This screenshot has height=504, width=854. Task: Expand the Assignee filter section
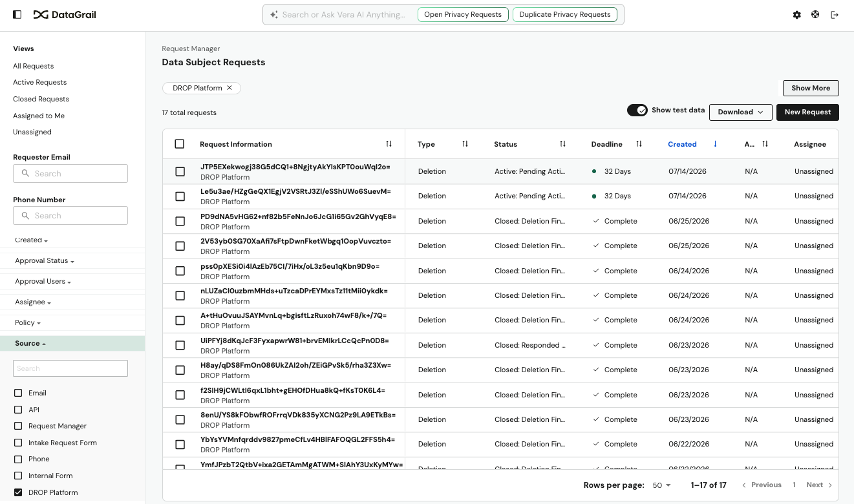33,302
